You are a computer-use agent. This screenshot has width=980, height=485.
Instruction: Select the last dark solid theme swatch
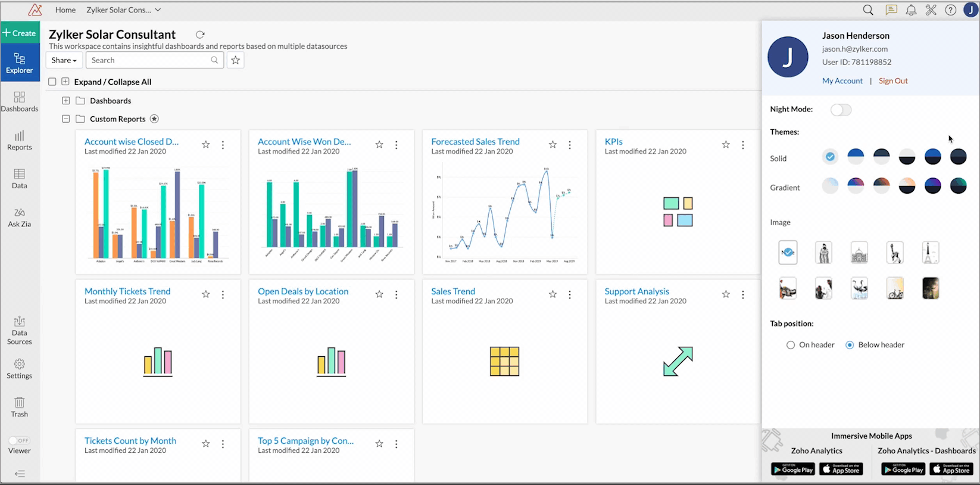point(958,157)
